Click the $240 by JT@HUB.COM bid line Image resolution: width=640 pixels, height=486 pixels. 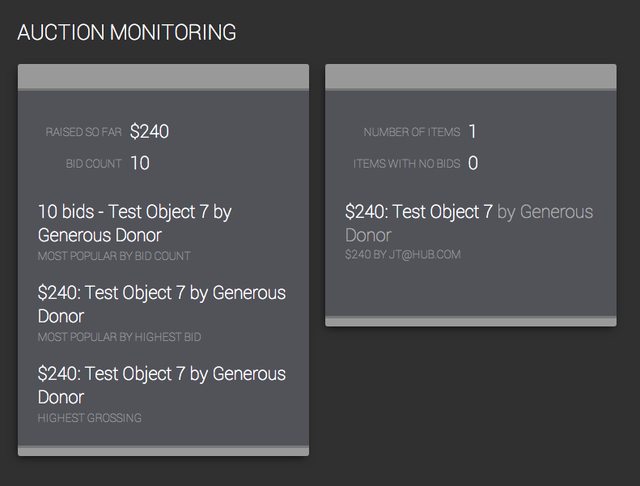click(x=403, y=255)
